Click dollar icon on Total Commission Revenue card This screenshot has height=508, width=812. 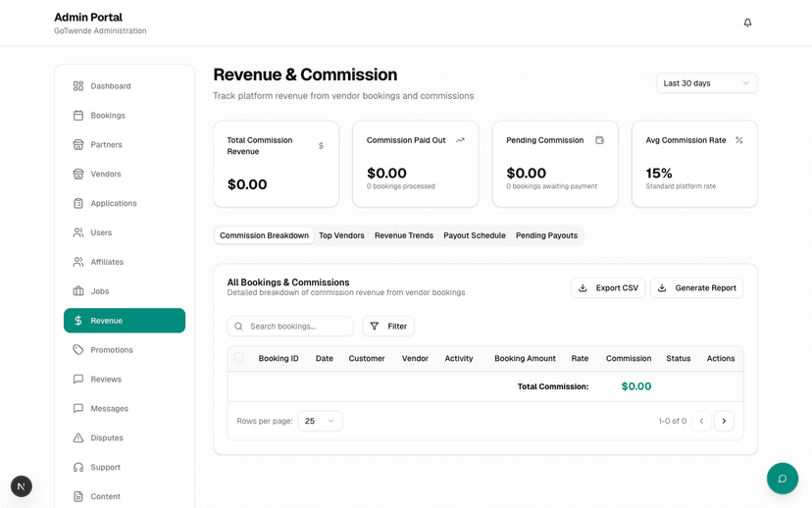(321, 146)
